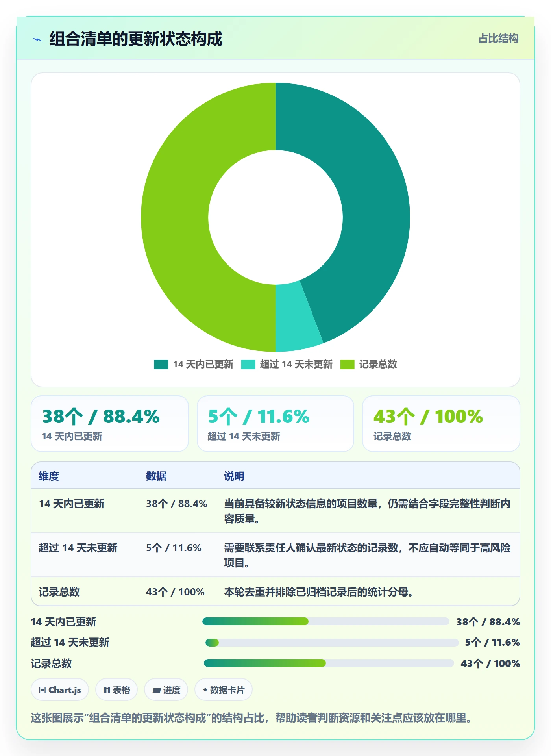
Task: Click table value 38个 / 88.4%
Action: [x=177, y=504]
